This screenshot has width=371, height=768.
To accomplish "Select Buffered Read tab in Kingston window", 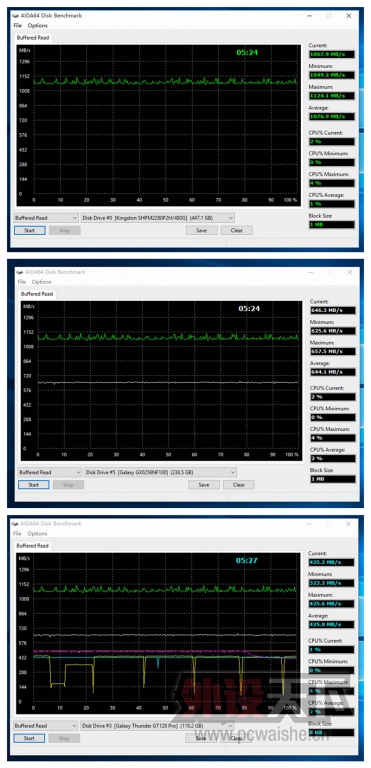I will coord(32,37).
